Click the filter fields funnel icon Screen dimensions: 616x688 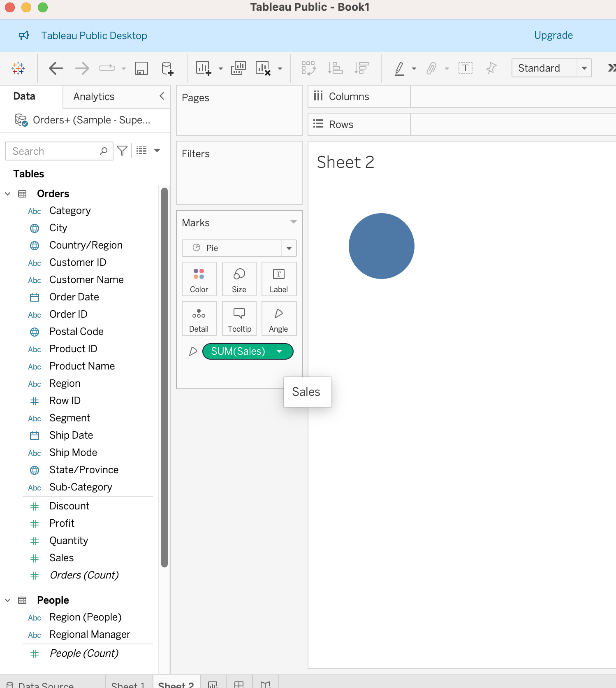(122, 151)
